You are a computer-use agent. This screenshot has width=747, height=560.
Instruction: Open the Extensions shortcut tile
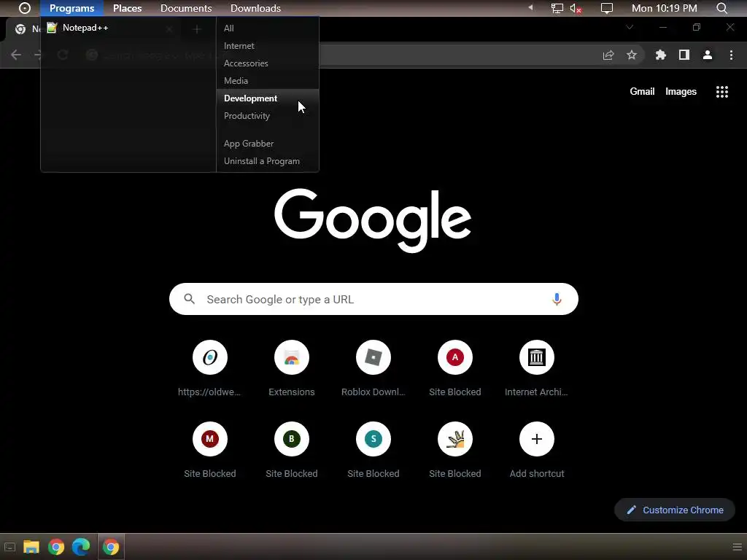pyautogui.click(x=292, y=368)
